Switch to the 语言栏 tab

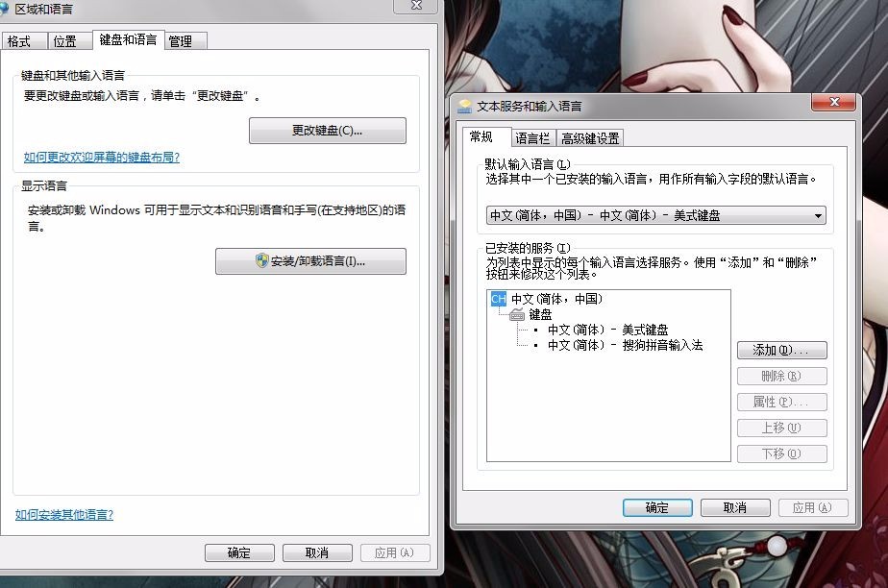[x=532, y=138]
